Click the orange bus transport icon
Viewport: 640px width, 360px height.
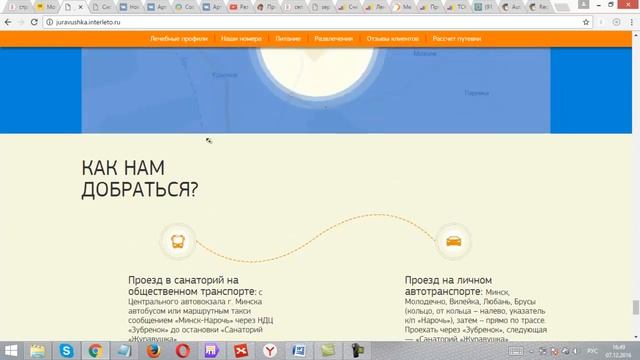pos(178,241)
